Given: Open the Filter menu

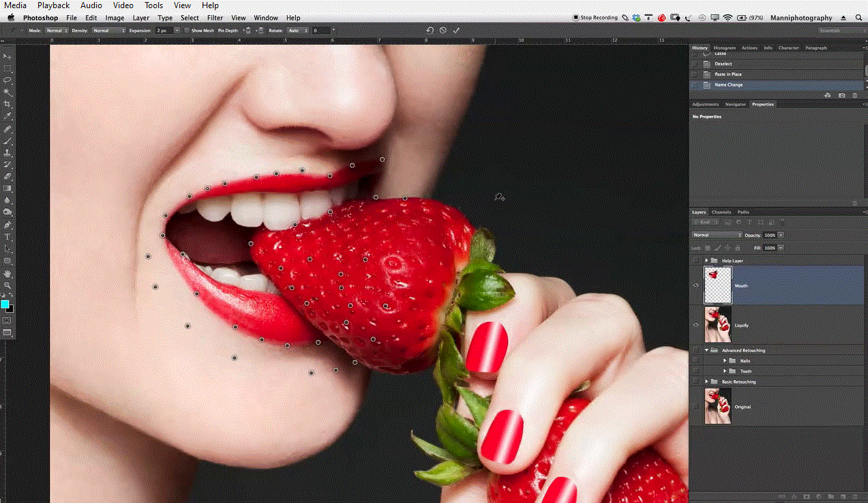Looking at the screenshot, I should point(215,18).
